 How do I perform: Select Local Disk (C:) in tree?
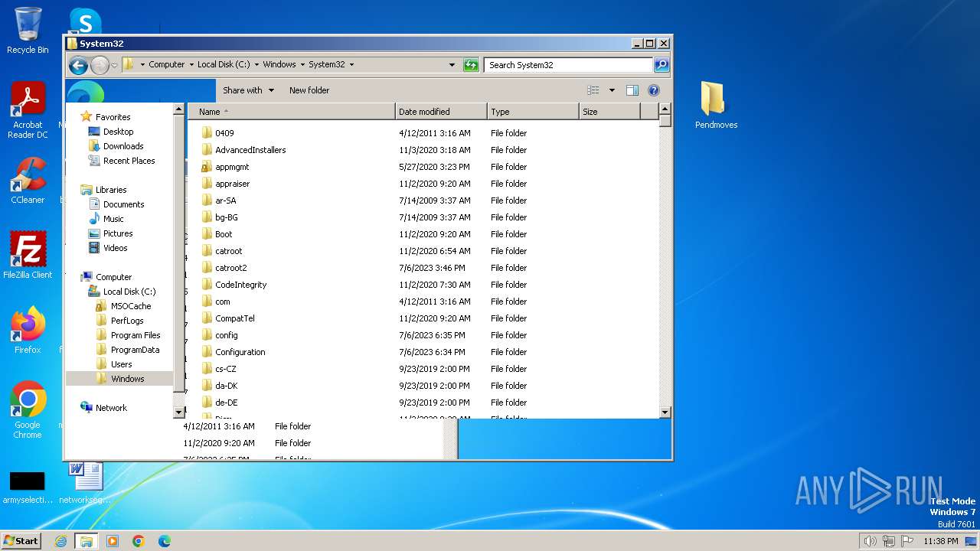[x=129, y=292]
